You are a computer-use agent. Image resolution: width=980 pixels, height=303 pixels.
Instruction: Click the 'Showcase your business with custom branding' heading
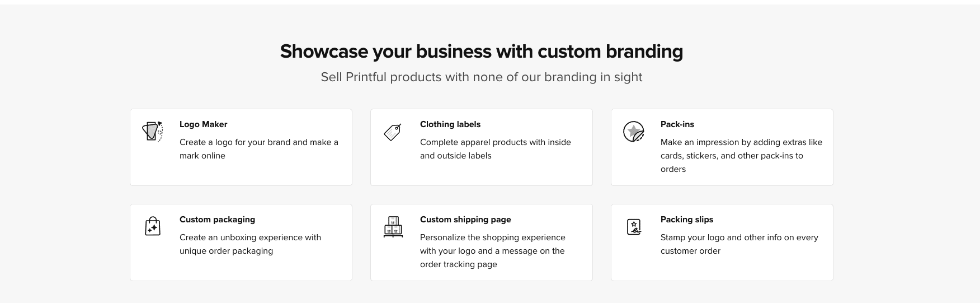[x=481, y=52]
